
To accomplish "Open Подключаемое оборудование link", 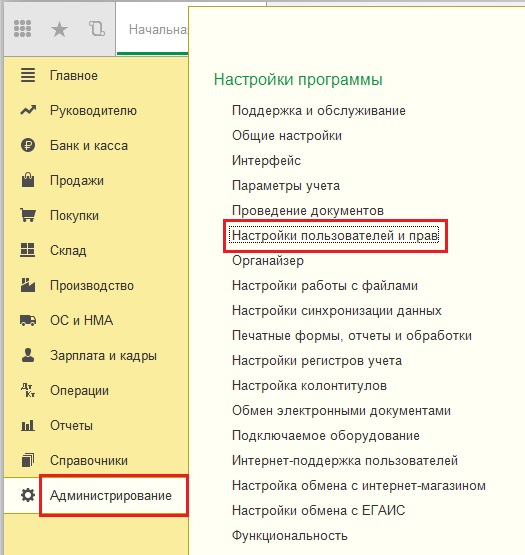I will coord(326,435).
